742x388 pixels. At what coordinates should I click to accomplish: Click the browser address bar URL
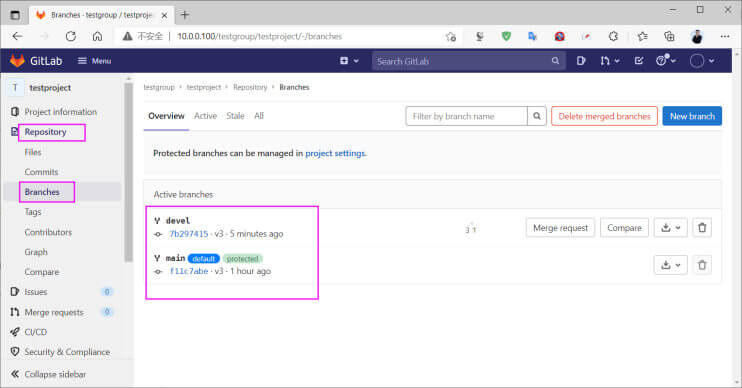tap(259, 36)
